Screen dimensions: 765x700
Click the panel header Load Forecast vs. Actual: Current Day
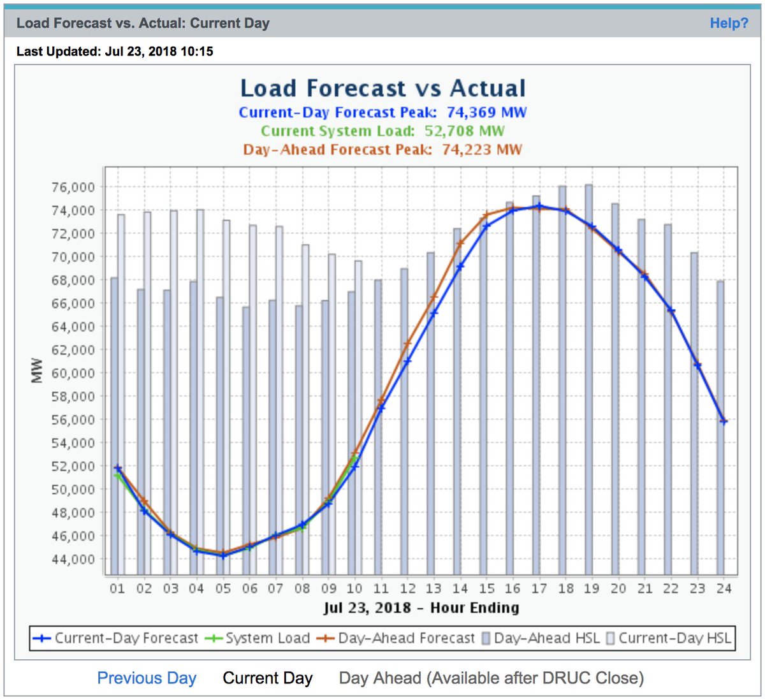[143, 24]
